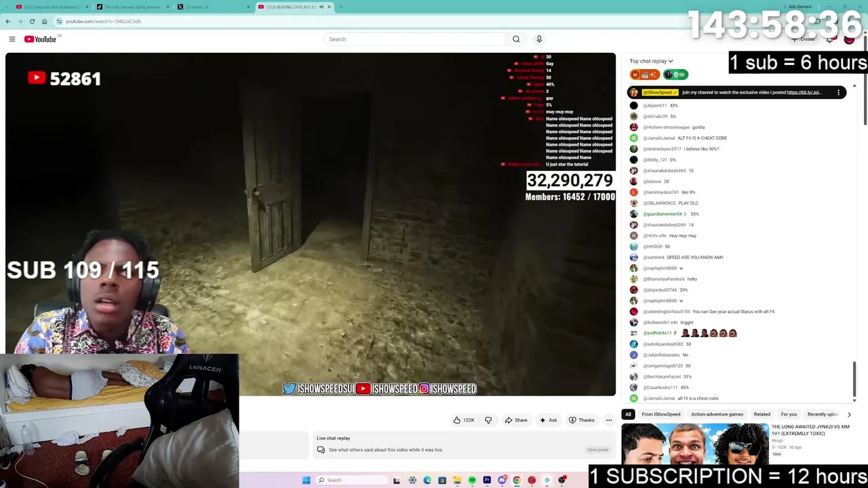Click @BenYokumFarzet message '31%'
The height and width of the screenshot is (488, 868).
tap(688, 377)
